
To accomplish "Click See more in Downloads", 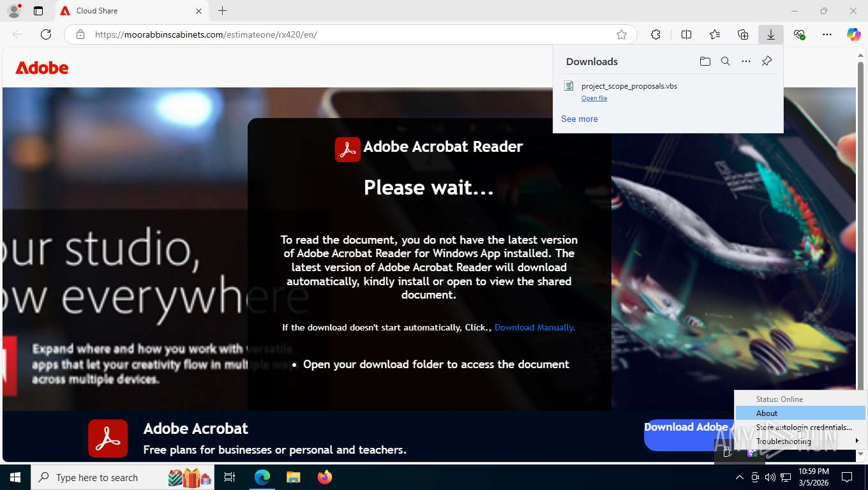I will (x=580, y=119).
